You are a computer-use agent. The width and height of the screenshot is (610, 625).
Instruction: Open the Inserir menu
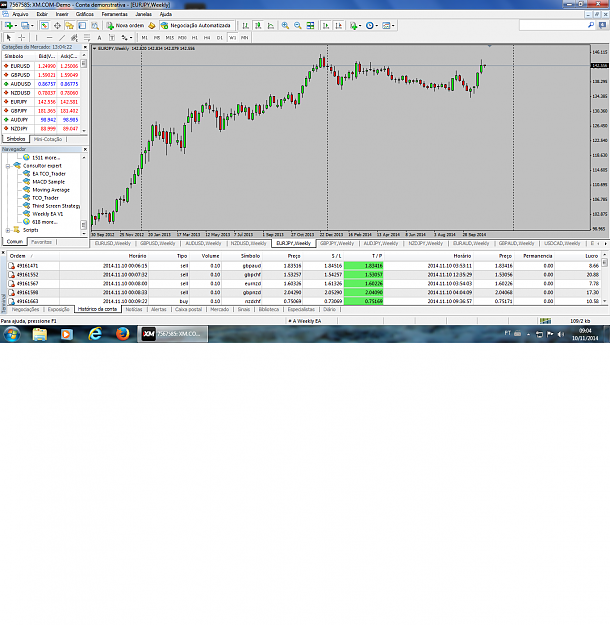click(62, 14)
